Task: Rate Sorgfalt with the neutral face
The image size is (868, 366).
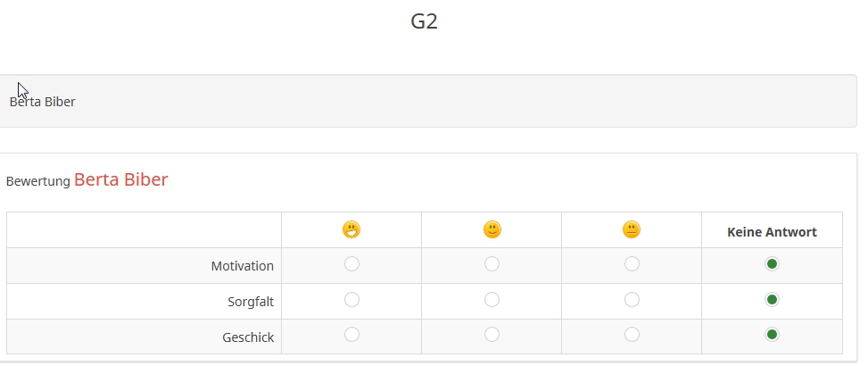Action: 632,300
